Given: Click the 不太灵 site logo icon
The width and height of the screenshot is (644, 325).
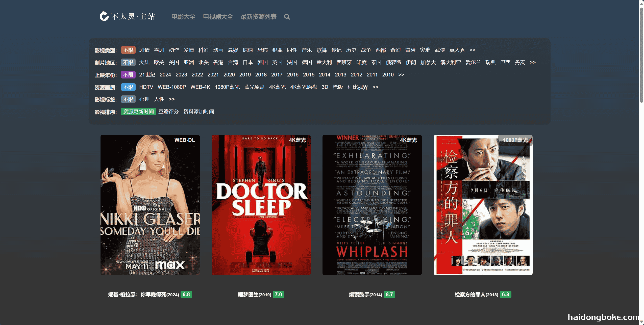Looking at the screenshot, I should (104, 16).
